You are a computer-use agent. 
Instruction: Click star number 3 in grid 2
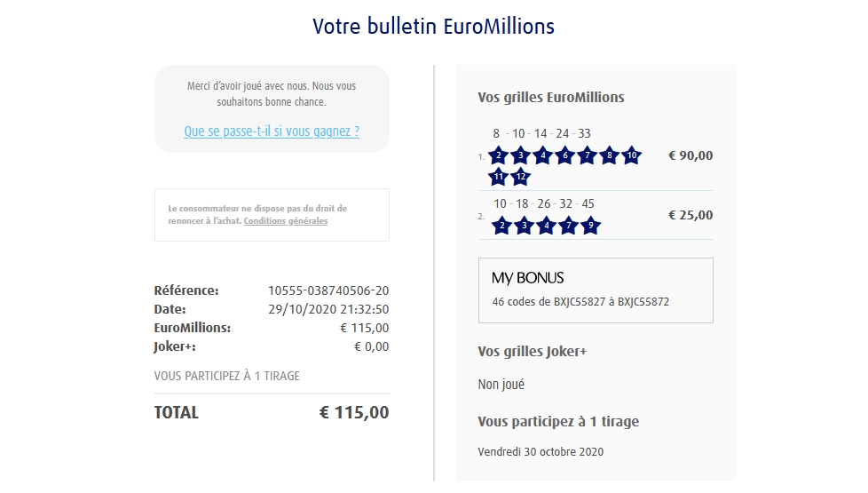click(525, 226)
